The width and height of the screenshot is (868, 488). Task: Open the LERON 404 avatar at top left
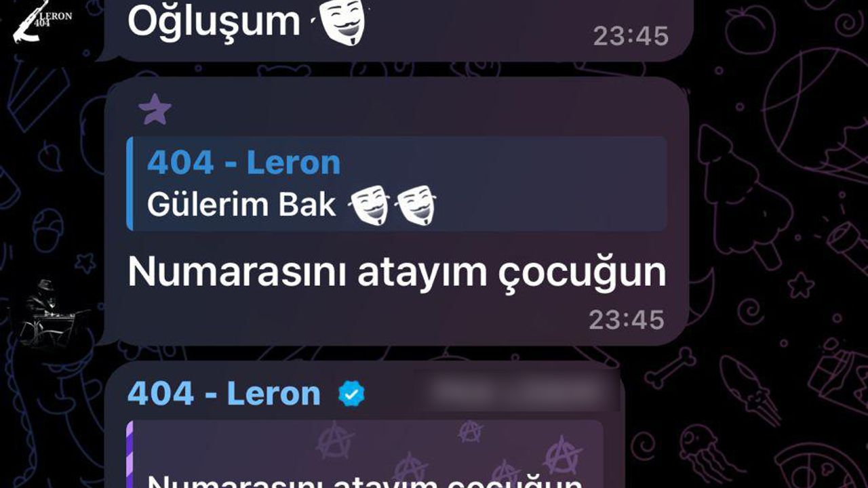(x=41, y=21)
